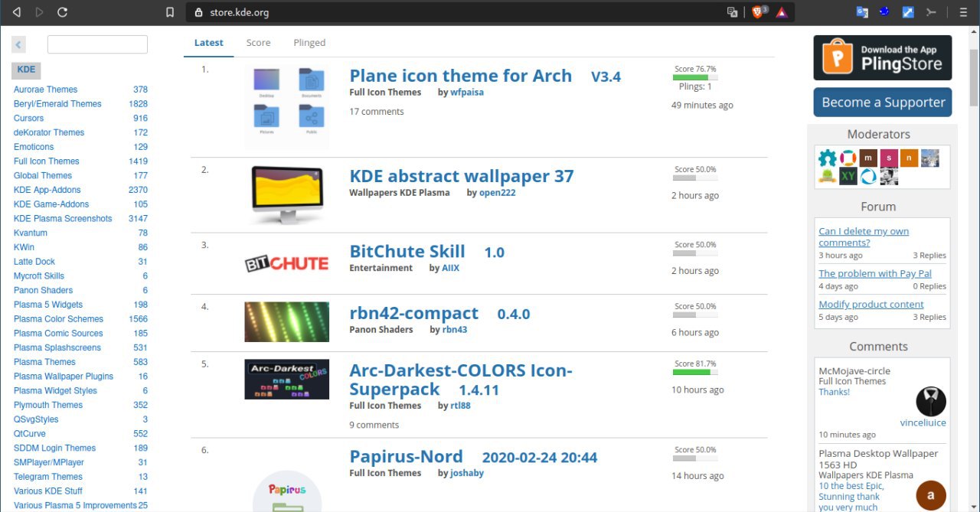Click the brown 'a' commenter avatar

(x=931, y=495)
